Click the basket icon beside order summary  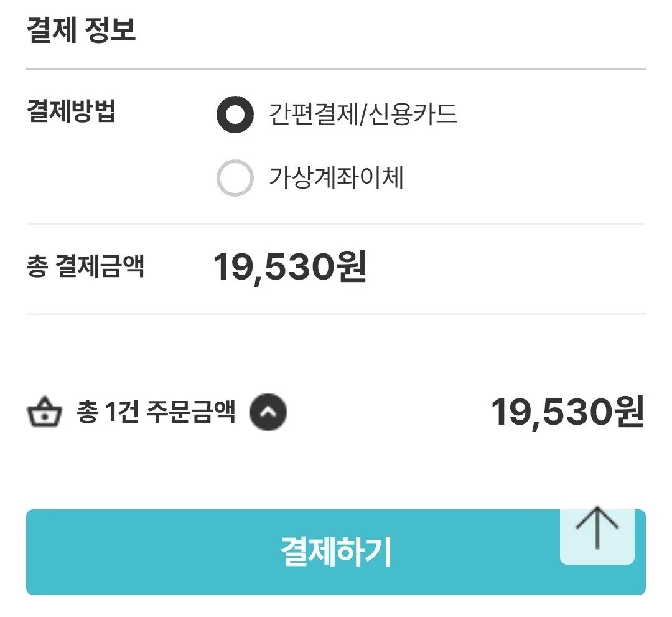pyautogui.click(x=45, y=412)
